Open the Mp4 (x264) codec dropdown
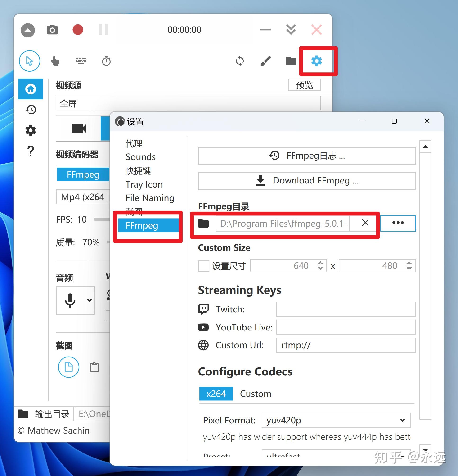 [83, 197]
